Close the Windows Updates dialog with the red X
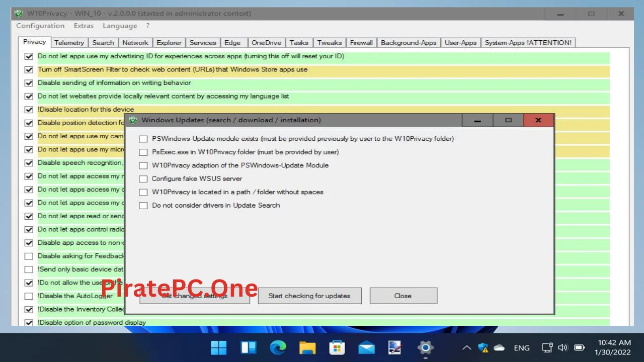 pyautogui.click(x=538, y=120)
